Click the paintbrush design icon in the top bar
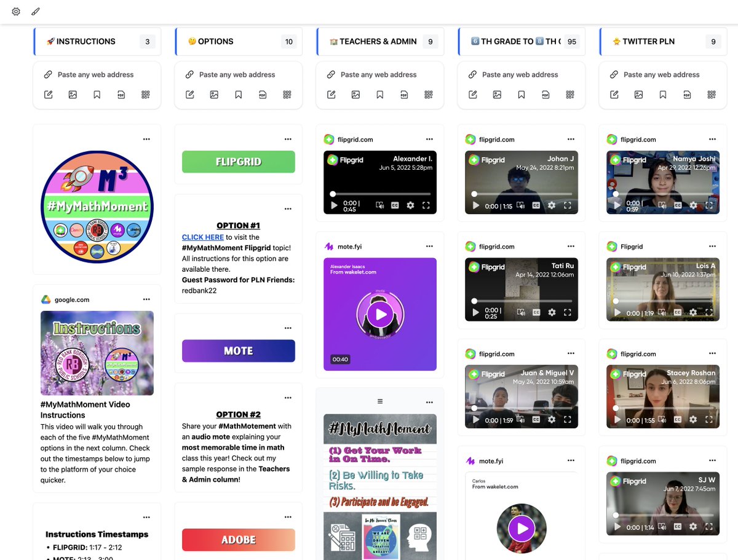This screenshot has height=560, width=738. coord(36,12)
